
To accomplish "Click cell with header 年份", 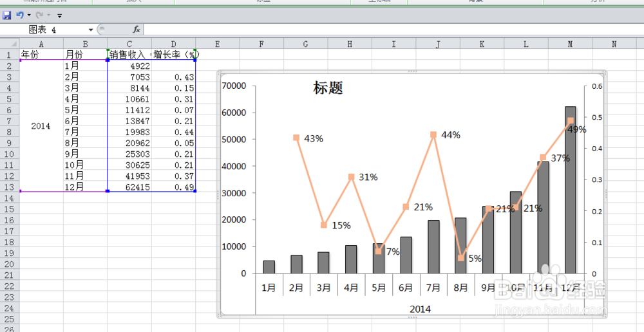I will 41,55.
